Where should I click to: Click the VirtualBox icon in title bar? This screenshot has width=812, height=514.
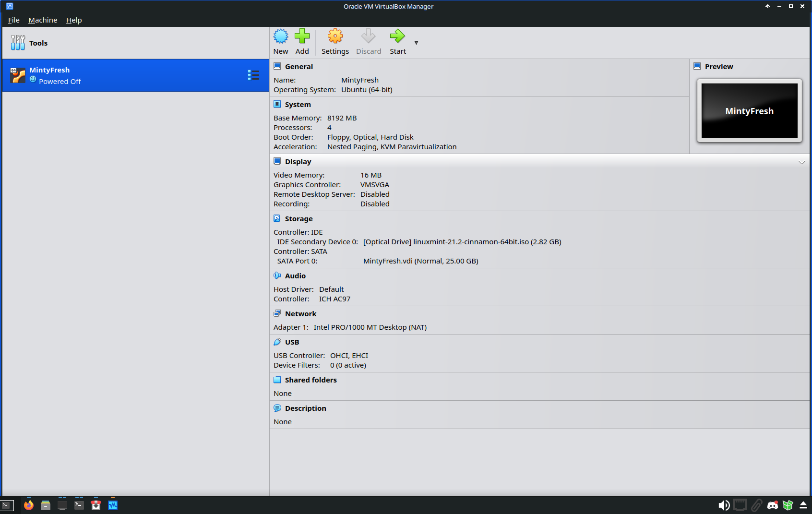(10, 6)
